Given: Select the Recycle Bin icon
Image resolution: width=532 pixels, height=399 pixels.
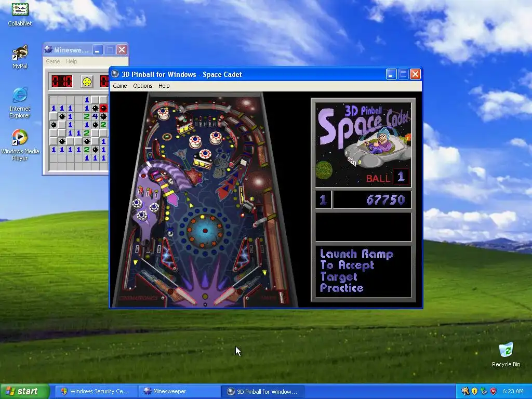Looking at the screenshot, I should pos(506,354).
